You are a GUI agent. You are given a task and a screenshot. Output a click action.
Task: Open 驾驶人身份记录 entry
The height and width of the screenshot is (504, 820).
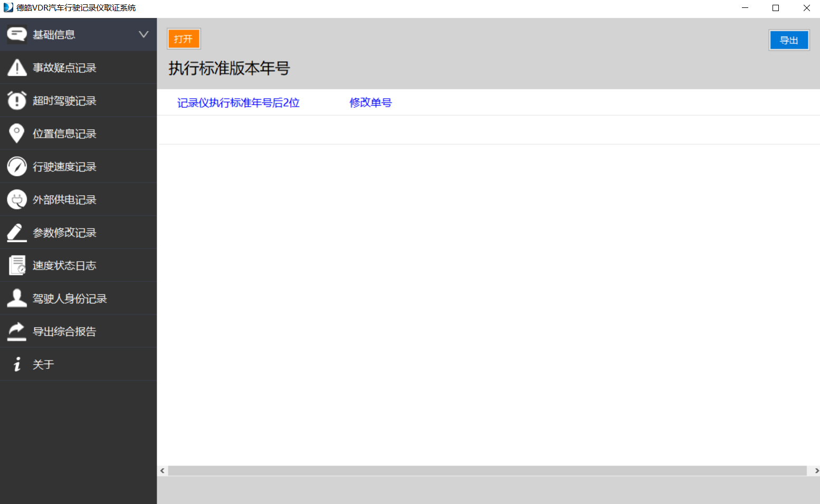click(78, 298)
